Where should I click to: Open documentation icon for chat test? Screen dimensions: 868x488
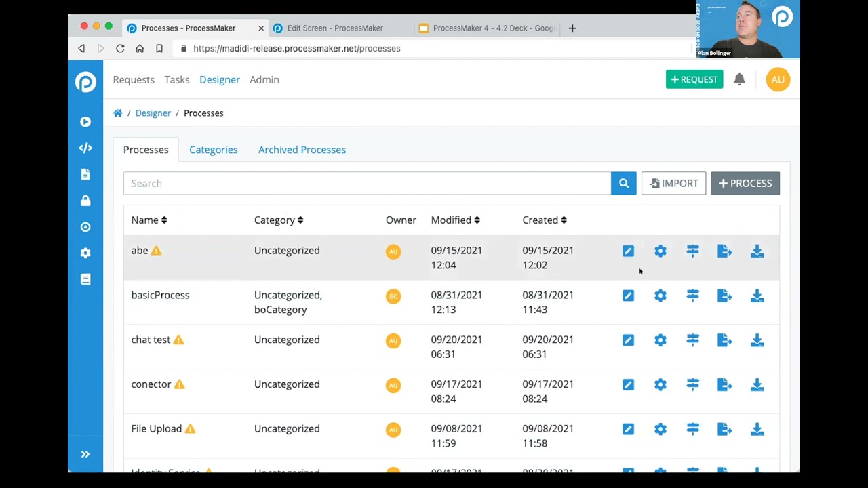point(692,340)
